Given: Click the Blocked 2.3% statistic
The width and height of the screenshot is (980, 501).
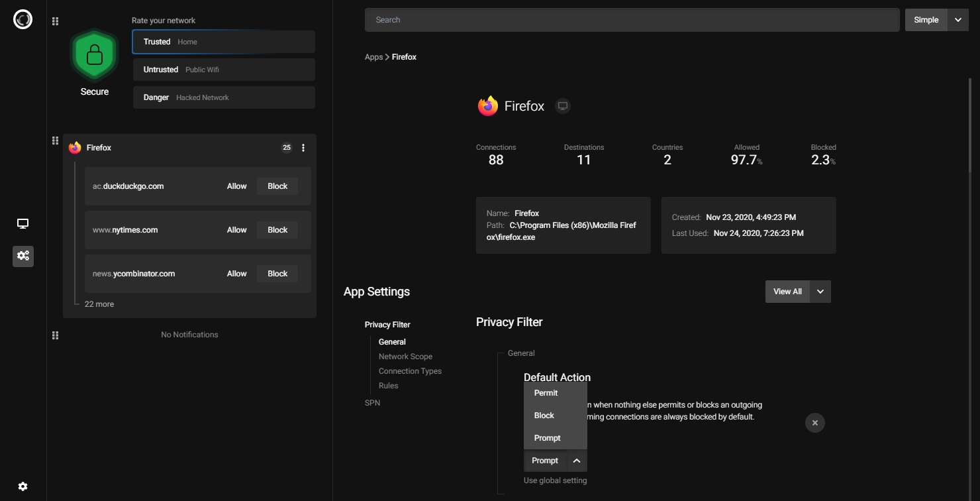Looking at the screenshot, I should click(823, 160).
